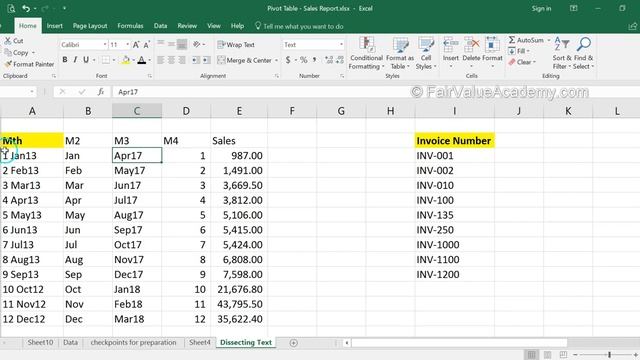Click Decrease Decimal icon
Viewport: 640px width, 360px height.
click(340, 60)
